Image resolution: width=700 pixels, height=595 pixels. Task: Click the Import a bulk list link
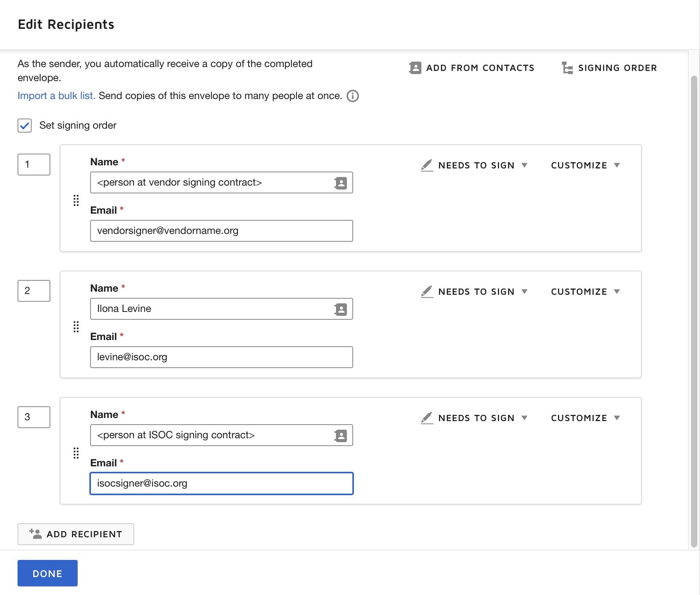[57, 96]
